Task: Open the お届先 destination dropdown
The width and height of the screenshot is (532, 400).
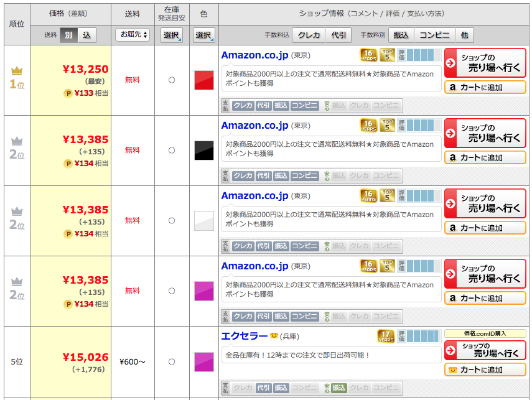Action: pos(133,35)
